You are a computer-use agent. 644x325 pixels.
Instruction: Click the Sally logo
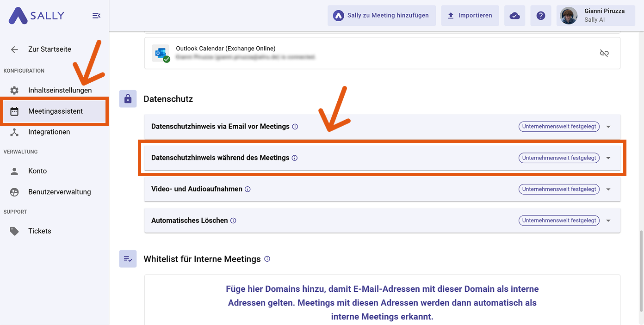pos(37,16)
